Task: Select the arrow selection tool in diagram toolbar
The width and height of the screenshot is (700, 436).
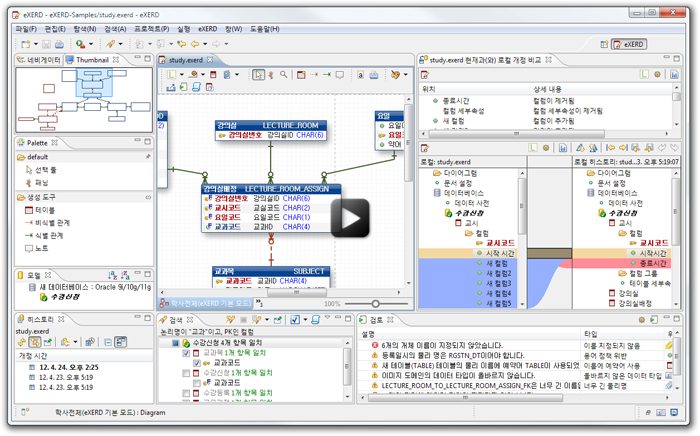Action: tap(258, 75)
